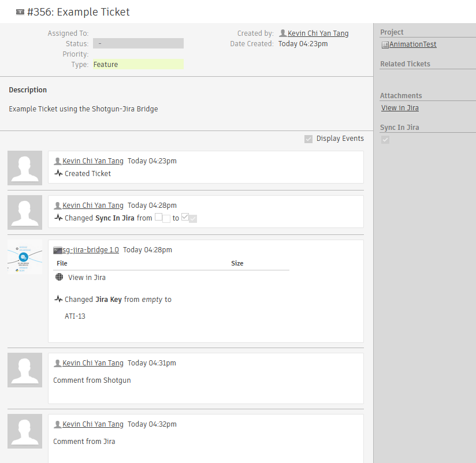Click View in Jira attachment link in sidebar
Screen dimensions: 476x463
point(400,108)
